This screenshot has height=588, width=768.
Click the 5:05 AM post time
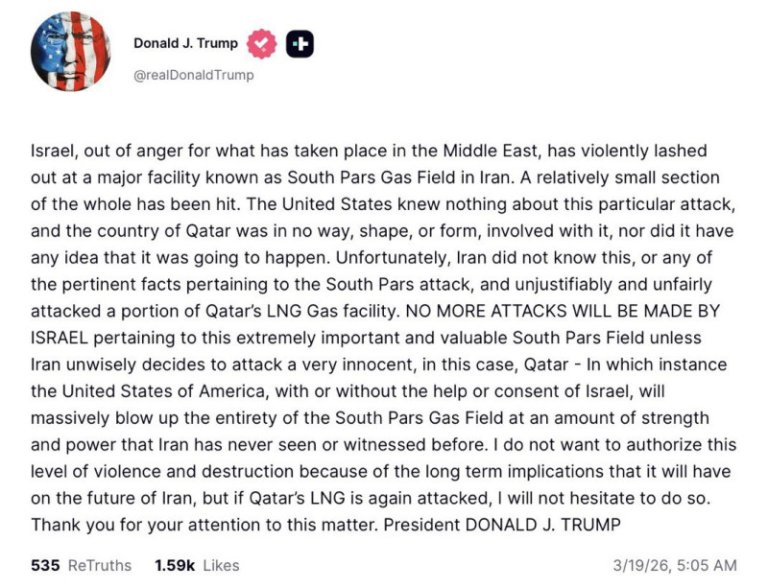tap(711, 565)
